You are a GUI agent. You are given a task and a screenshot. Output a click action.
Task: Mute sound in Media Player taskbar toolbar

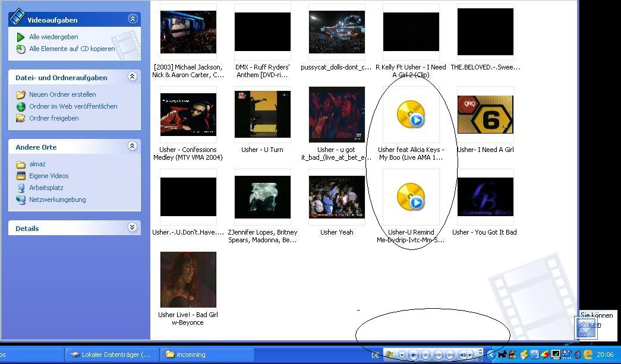click(x=463, y=355)
